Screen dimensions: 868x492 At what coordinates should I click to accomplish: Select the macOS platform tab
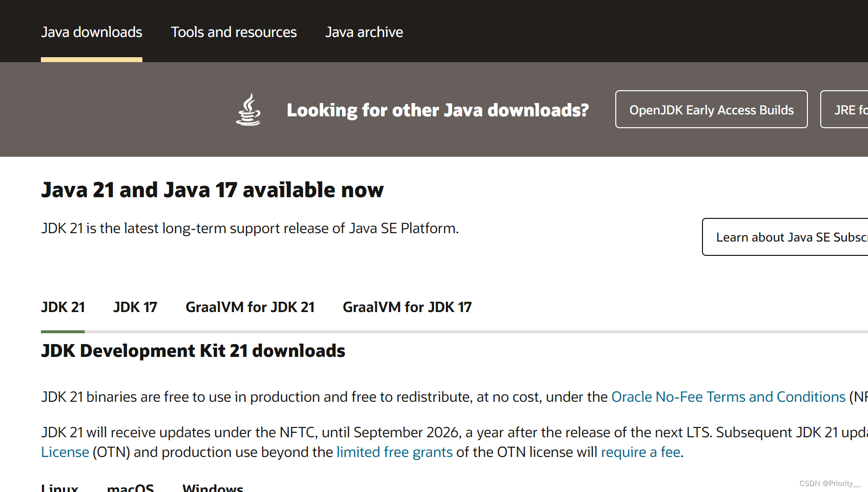[130, 487]
